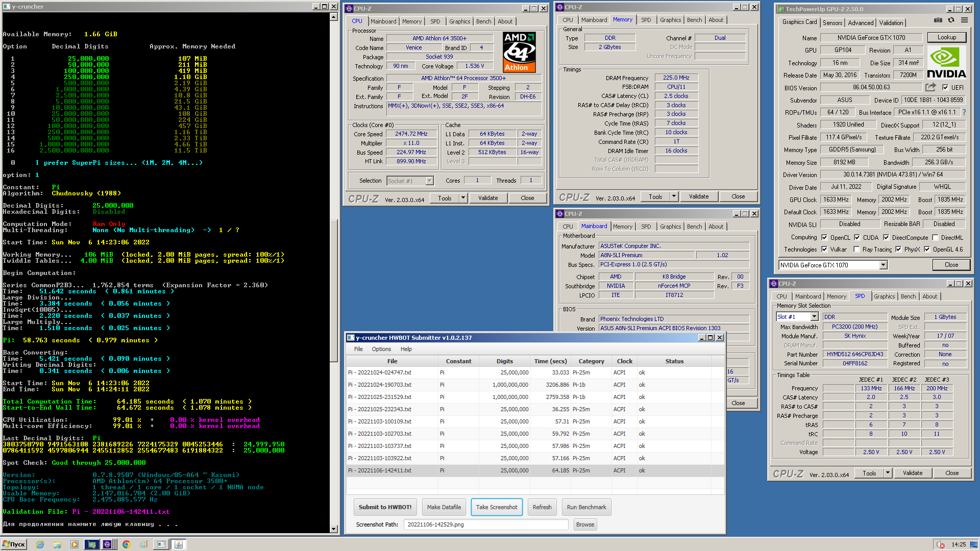This screenshot has width=980, height=551.
Task: Click the BIOS share/export arrow icon
Action: click(931, 87)
